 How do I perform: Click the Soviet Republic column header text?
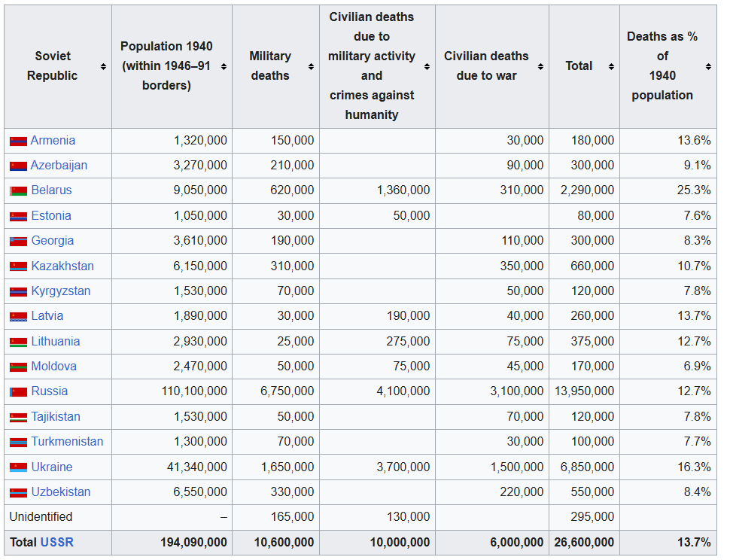pos(53,65)
